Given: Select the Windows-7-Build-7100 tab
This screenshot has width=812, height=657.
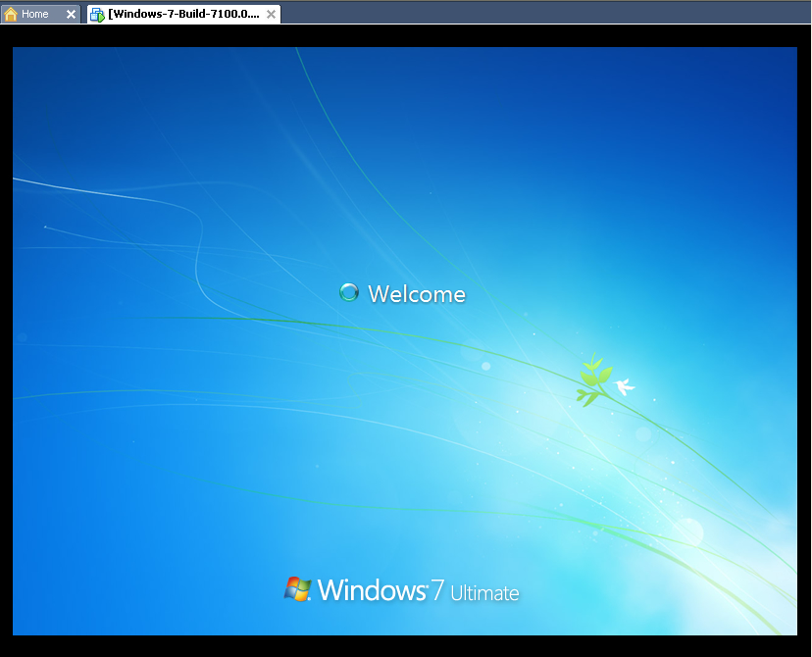Looking at the screenshot, I should 183,15.
